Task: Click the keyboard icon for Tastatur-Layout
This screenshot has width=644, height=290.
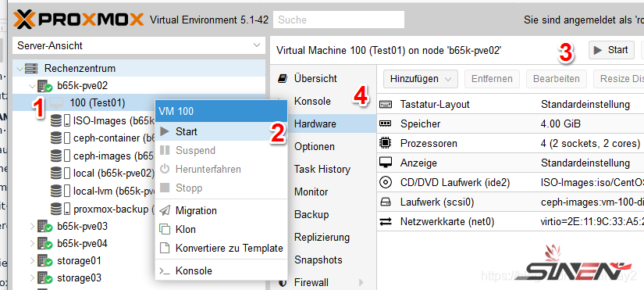Action: tap(386, 105)
